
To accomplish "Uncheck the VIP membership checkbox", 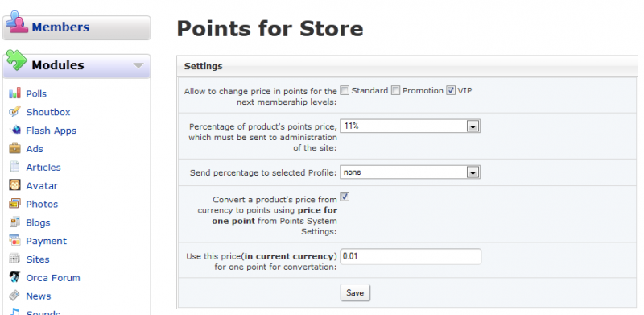I will point(451,90).
